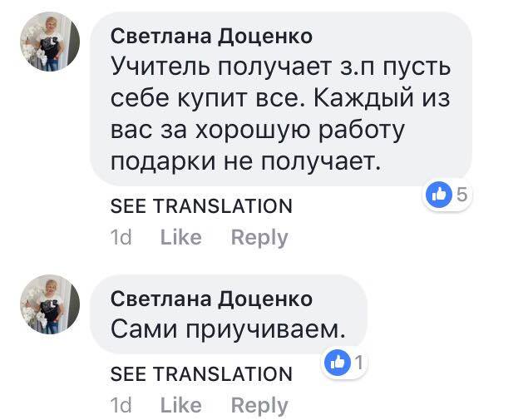528x420 pixels.
Task: Click the thumbs-up reaction icon on the first comment
Action: [x=437, y=195]
